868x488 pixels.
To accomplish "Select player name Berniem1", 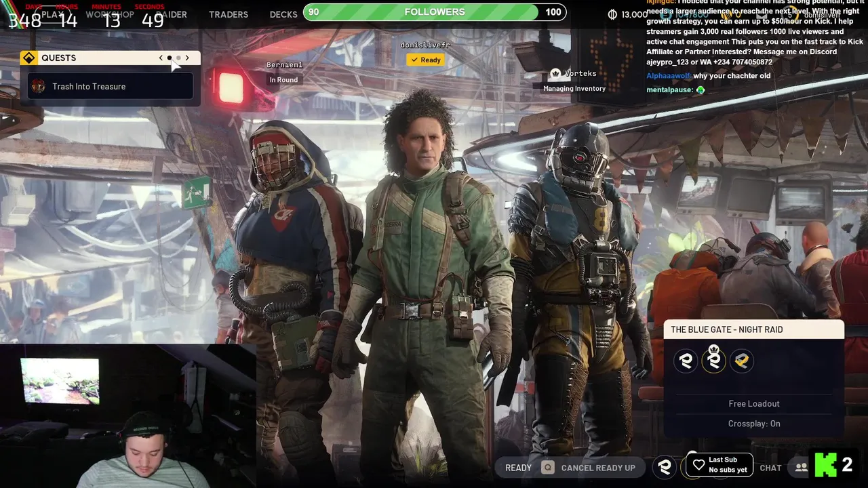I will pos(285,65).
